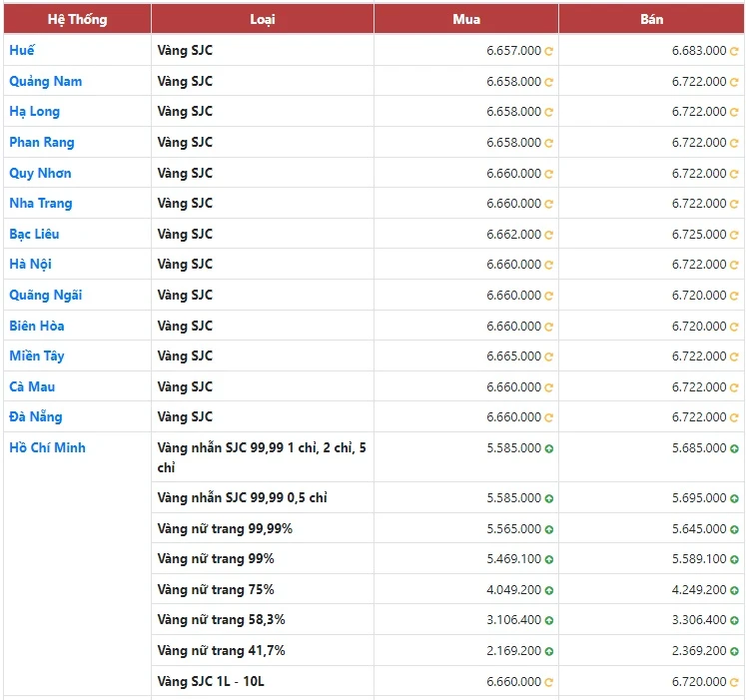This screenshot has height=700, width=746.
Task: Open the Hà Nội system link
Action: pyautogui.click(x=30, y=265)
